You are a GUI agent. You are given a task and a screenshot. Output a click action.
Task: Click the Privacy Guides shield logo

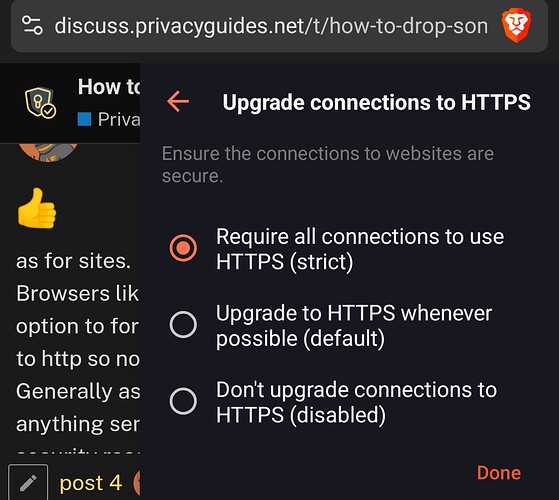tap(40, 103)
